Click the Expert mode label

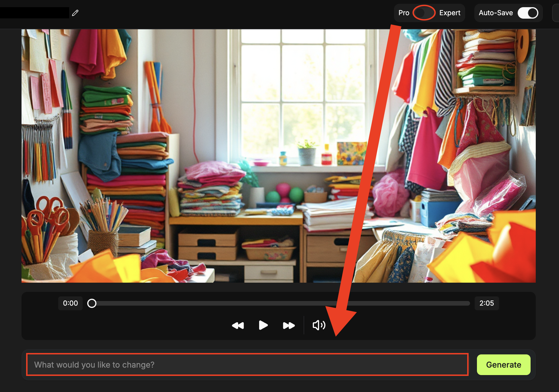tap(450, 13)
